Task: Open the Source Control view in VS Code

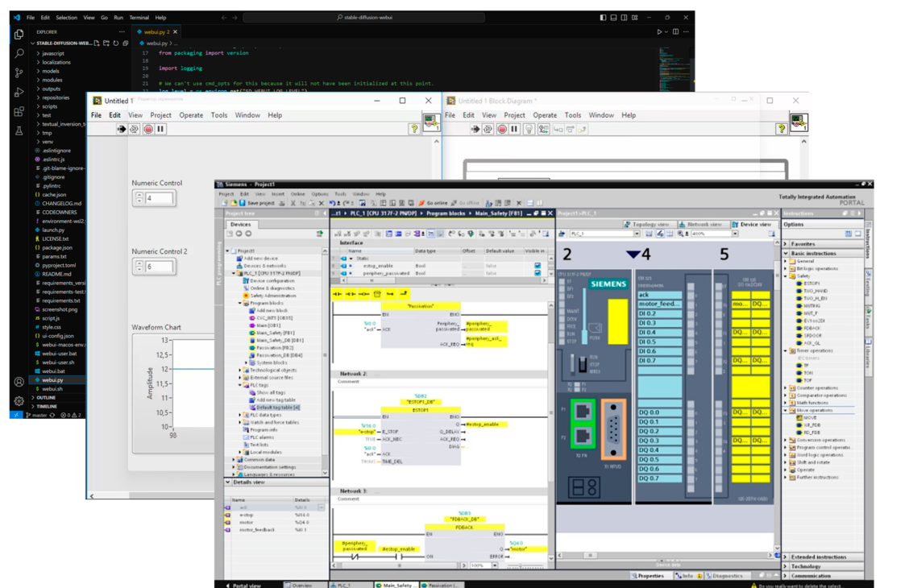Action: (x=19, y=72)
